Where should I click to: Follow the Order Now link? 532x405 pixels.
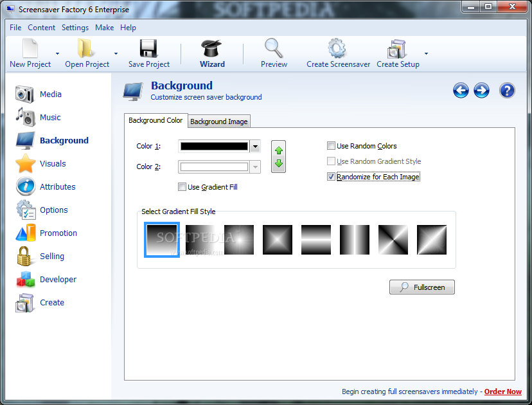click(x=502, y=392)
